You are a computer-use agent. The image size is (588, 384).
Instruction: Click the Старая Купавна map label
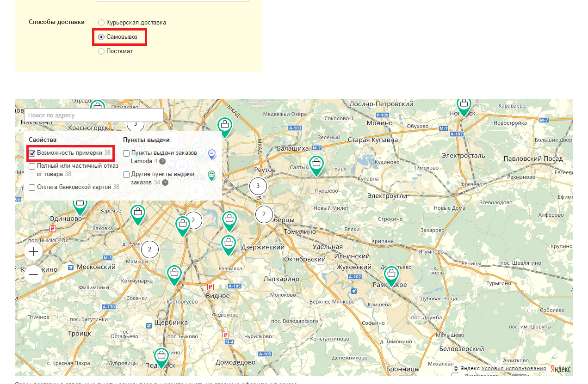pyautogui.click(x=373, y=140)
